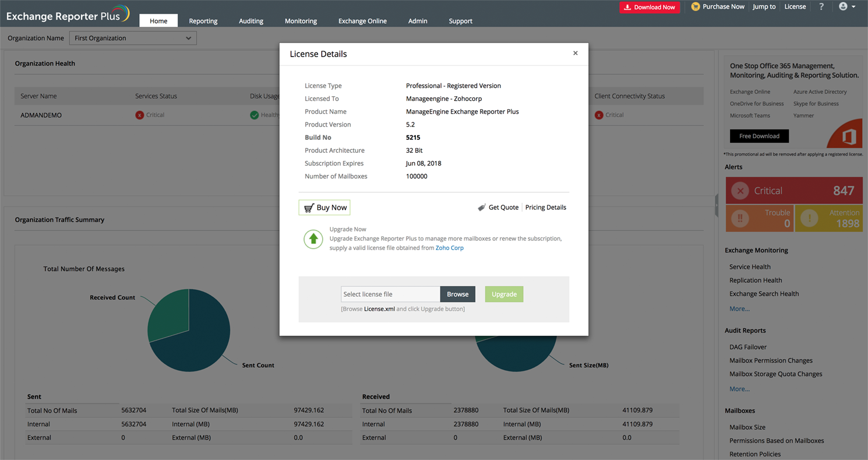Click the X icon in the Critical alerts tile

[x=740, y=191]
